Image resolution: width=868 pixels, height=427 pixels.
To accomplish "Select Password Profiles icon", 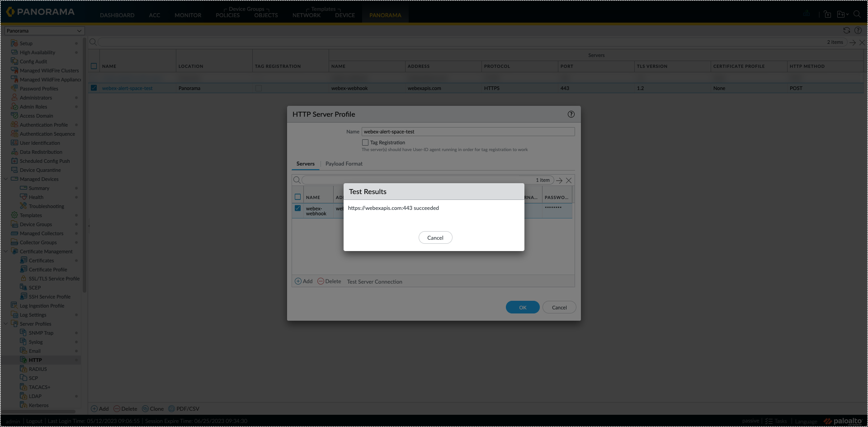I will [14, 89].
